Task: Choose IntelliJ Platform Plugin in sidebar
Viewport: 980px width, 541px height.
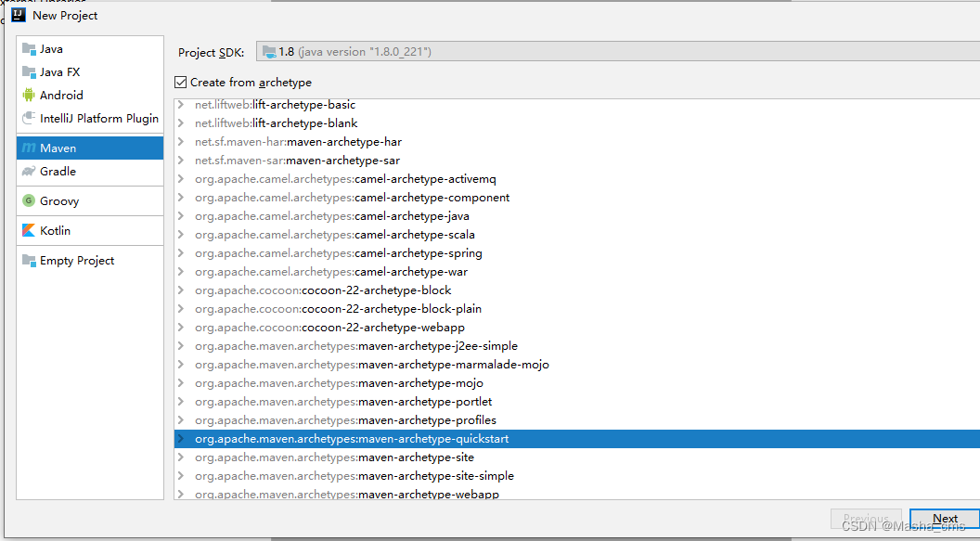Action: (x=90, y=118)
